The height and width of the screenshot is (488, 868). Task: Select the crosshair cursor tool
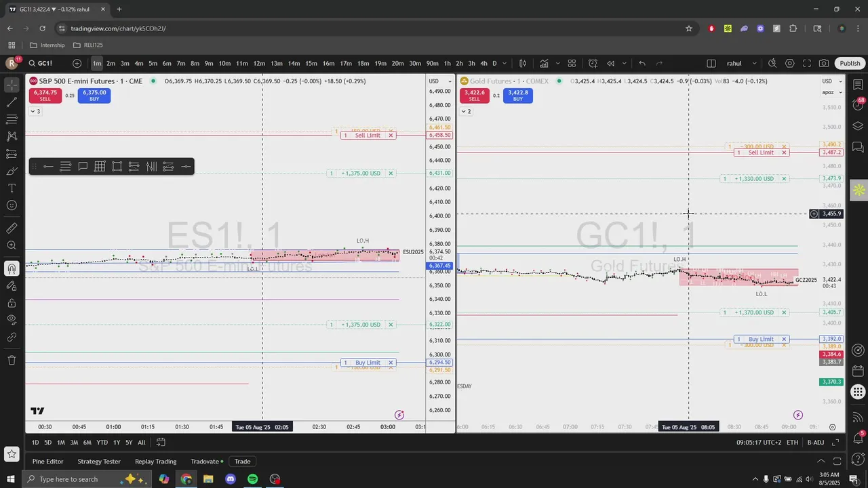pyautogui.click(x=12, y=85)
